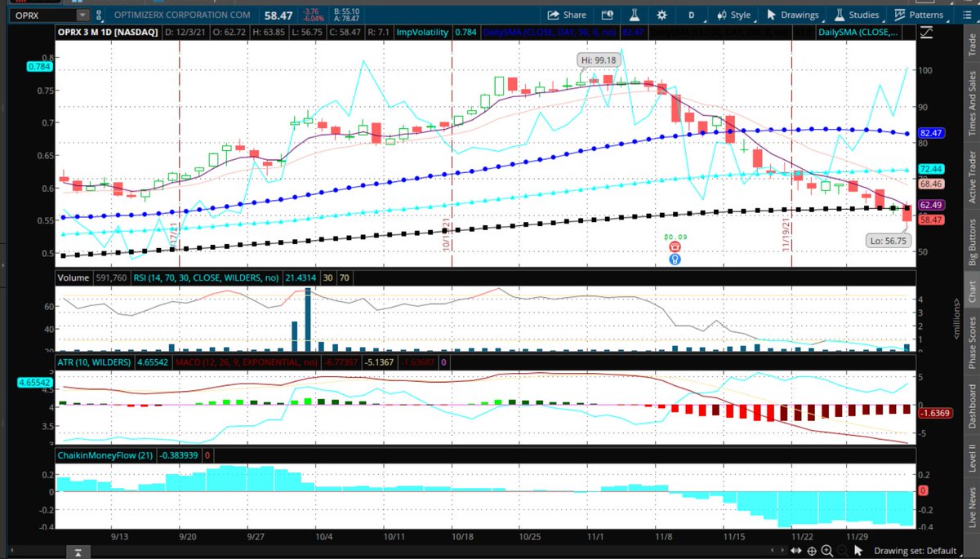Click the crosshair target icon

tap(810, 550)
